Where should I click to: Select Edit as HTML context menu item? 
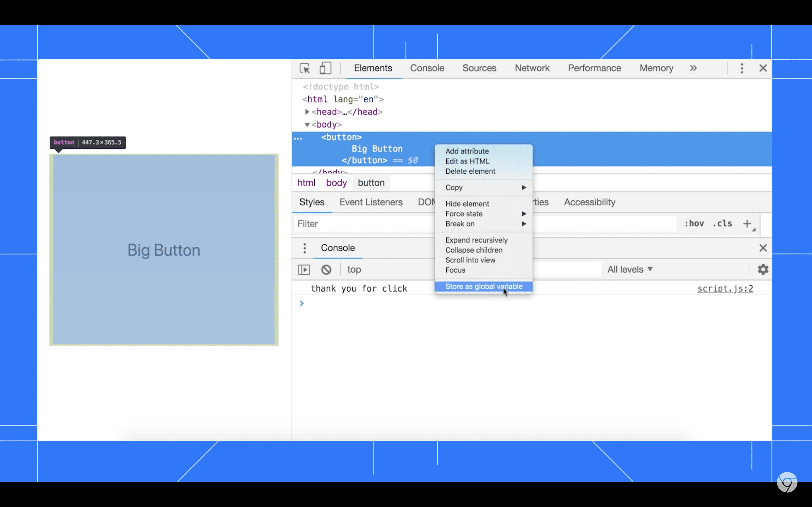(x=468, y=161)
